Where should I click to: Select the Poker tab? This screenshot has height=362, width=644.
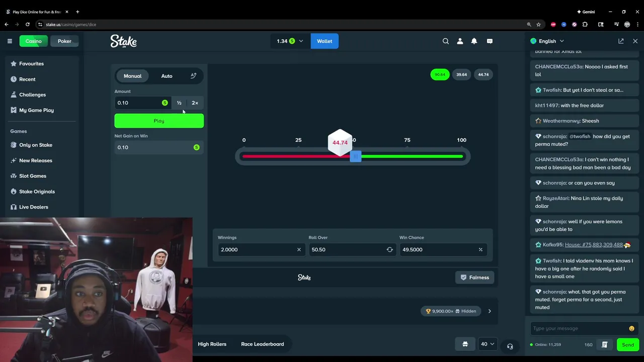point(64,41)
